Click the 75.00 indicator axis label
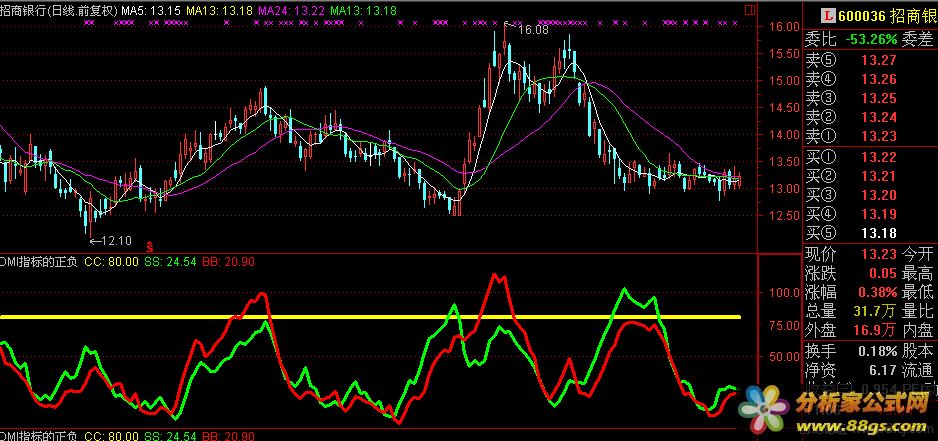 [x=783, y=326]
